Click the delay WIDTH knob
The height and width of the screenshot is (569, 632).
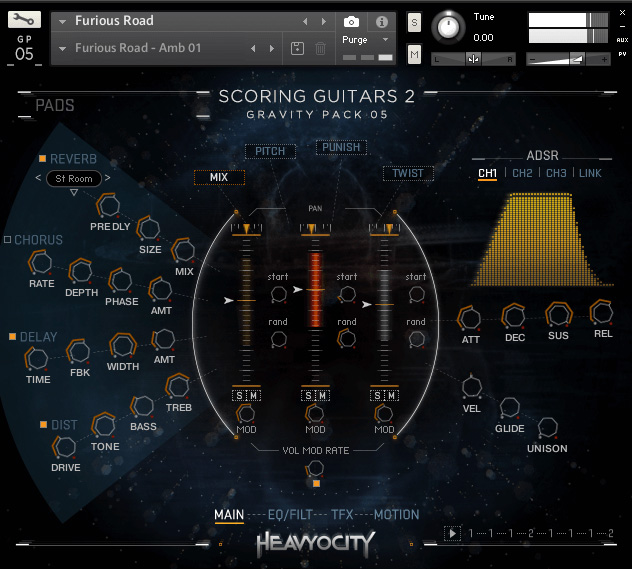click(123, 345)
